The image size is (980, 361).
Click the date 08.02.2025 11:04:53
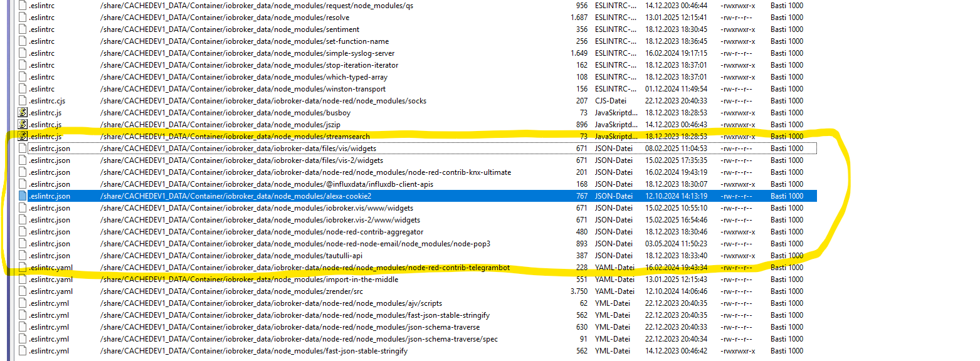pos(676,149)
